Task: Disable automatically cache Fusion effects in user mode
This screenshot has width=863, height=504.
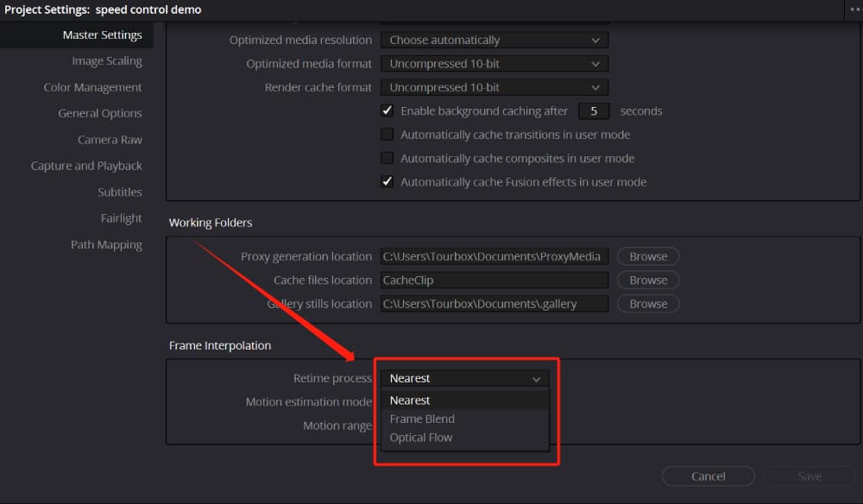Action: [387, 181]
